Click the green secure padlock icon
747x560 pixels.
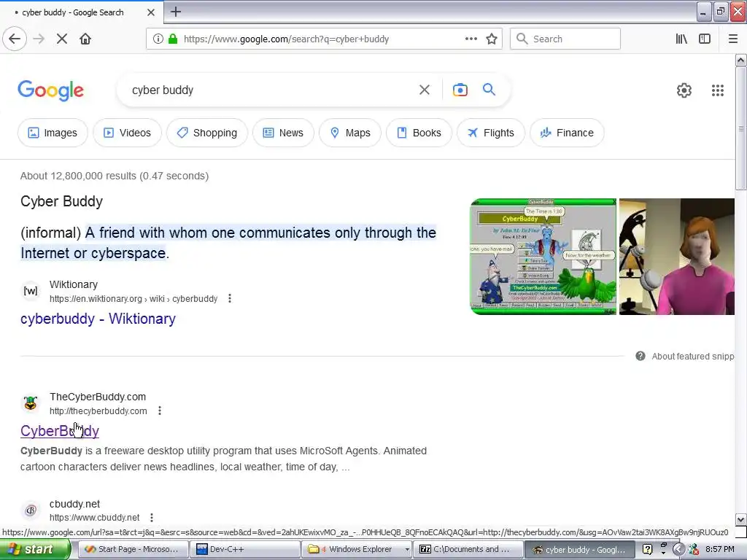coord(173,39)
